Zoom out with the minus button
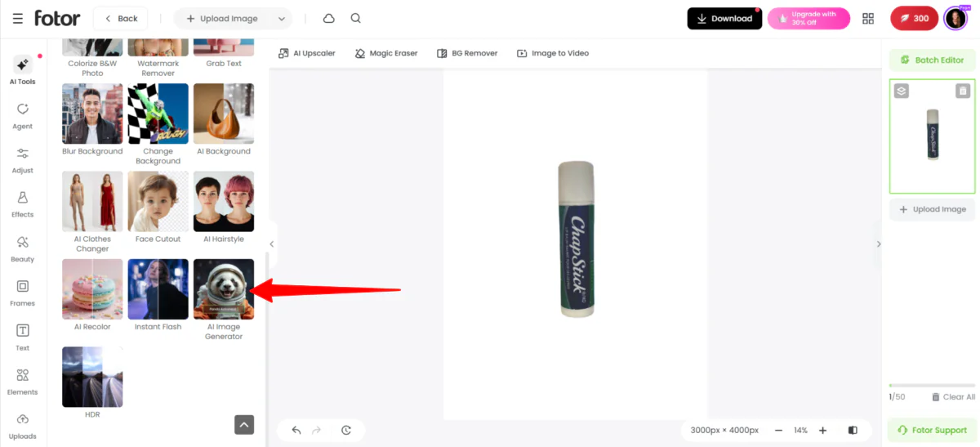Image resolution: width=980 pixels, height=447 pixels. click(778, 430)
